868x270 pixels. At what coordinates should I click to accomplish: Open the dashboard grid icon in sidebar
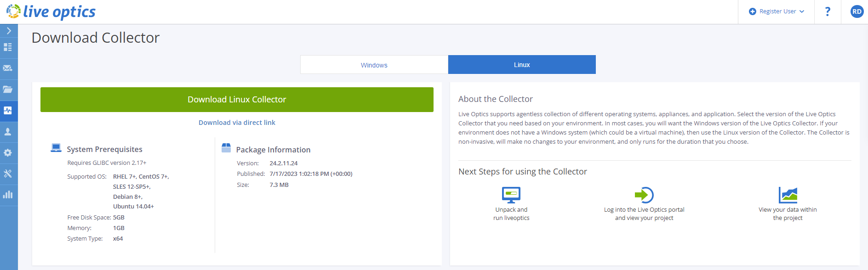pyautogui.click(x=8, y=47)
